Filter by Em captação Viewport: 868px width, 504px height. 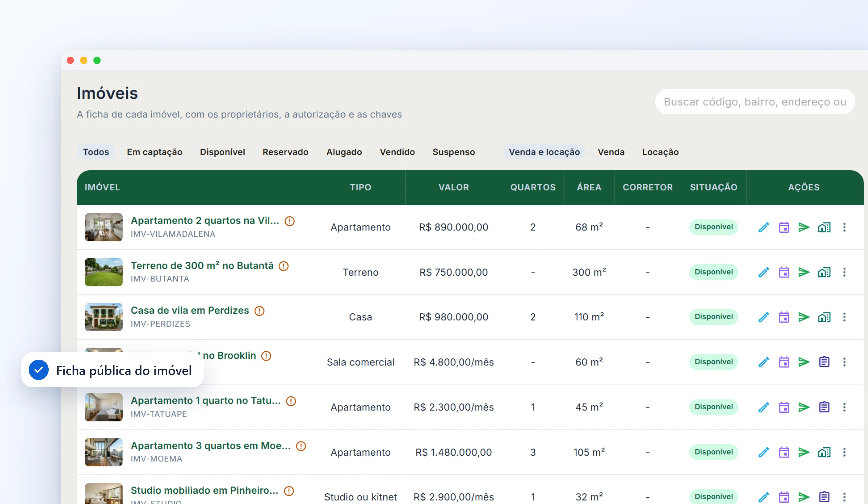pos(154,152)
